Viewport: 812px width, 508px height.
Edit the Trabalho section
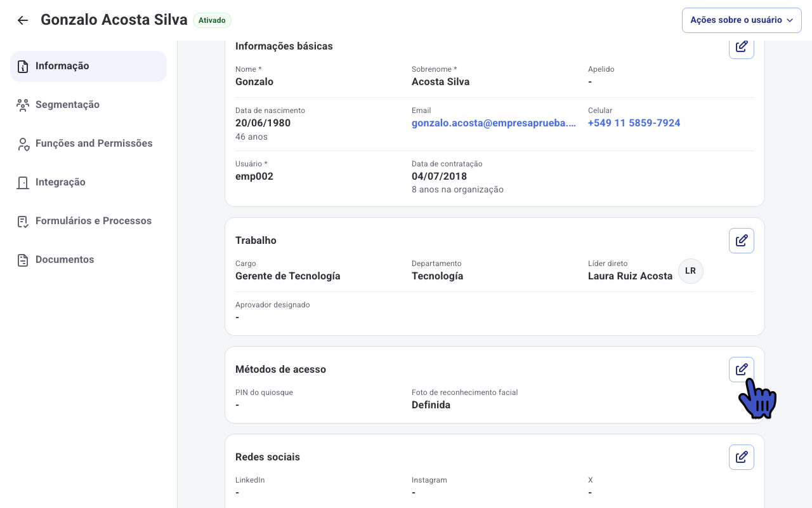[742, 241]
